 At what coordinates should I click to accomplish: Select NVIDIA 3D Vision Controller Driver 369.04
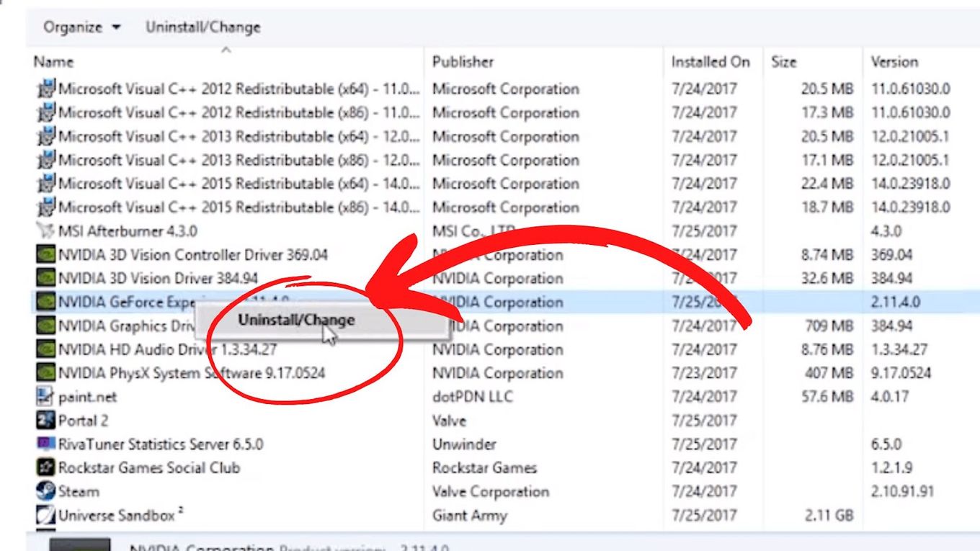click(193, 255)
